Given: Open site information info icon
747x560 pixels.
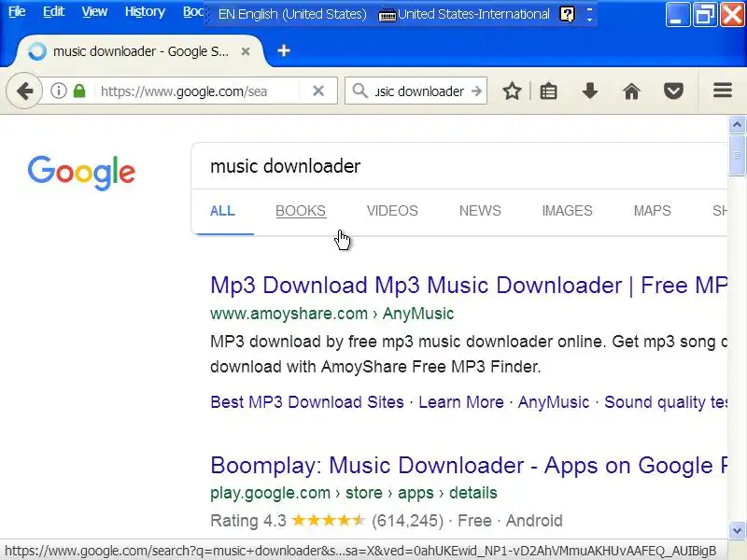Looking at the screenshot, I should point(59,91).
